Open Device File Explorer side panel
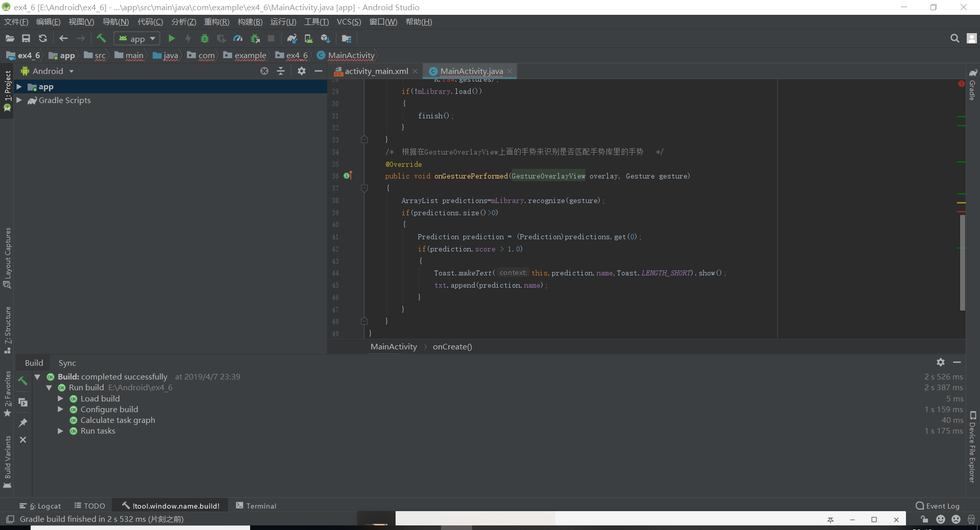The image size is (980, 530). [x=972, y=447]
